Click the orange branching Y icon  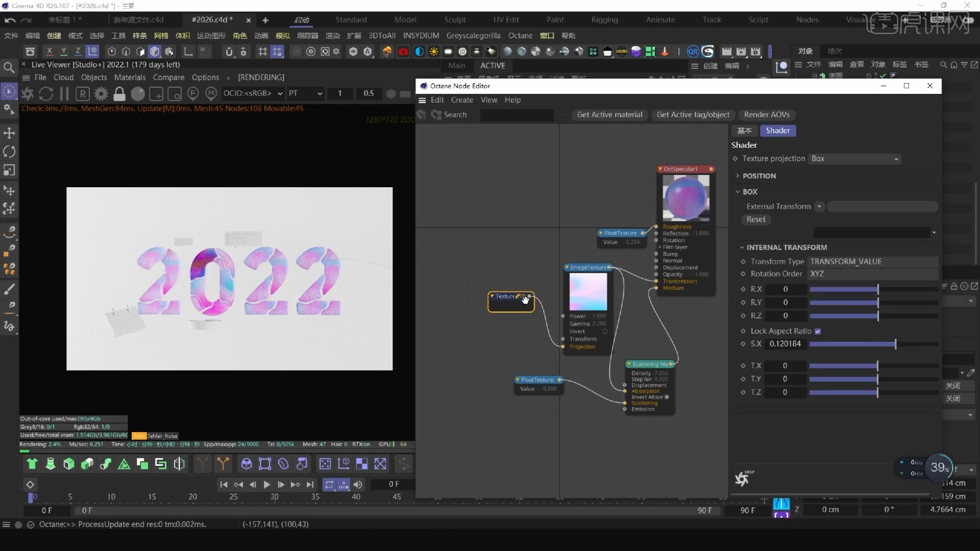pyautogui.click(x=223, y=464)
